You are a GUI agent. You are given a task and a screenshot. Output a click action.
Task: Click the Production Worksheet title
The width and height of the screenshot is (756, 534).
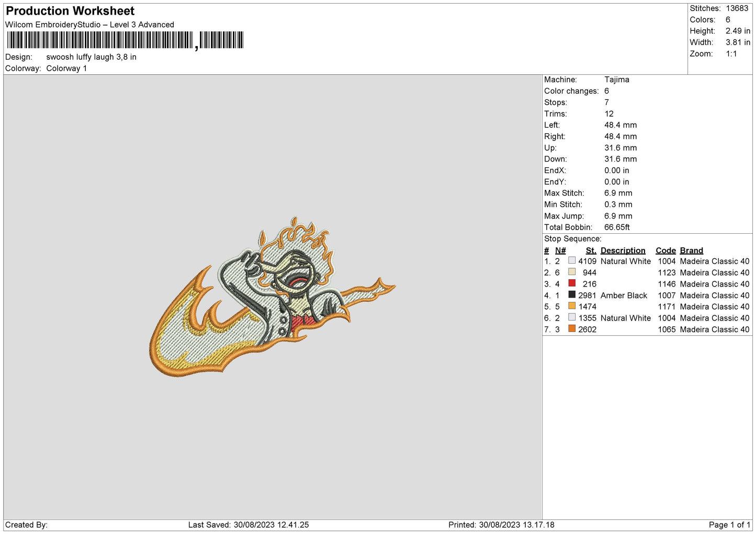pos(70,11)
